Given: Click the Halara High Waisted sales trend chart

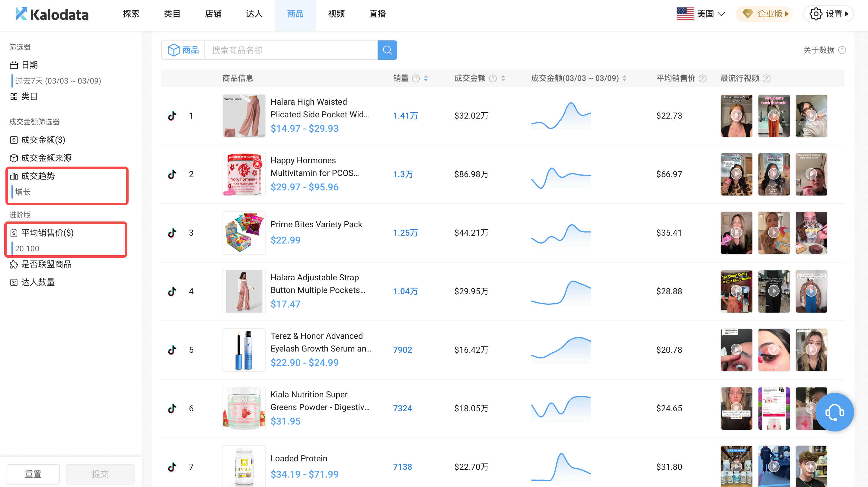Looking at the screenshot, I should point(561,116).
